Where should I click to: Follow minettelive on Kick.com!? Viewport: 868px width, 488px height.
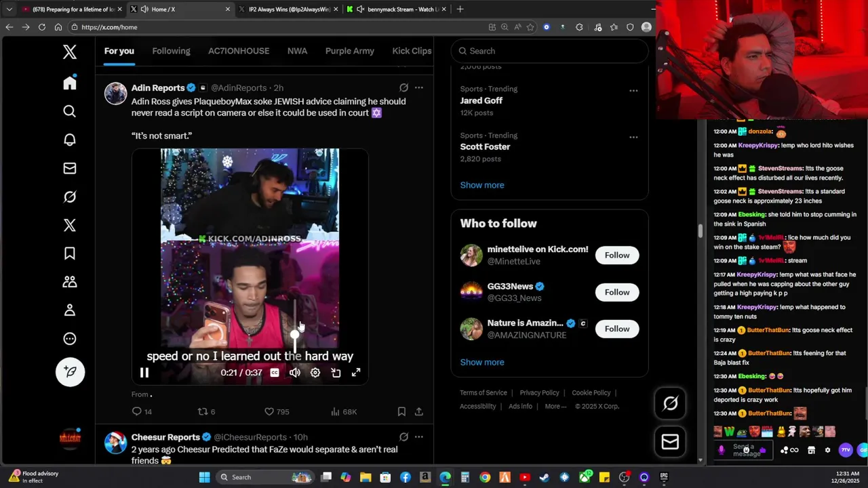617,256
